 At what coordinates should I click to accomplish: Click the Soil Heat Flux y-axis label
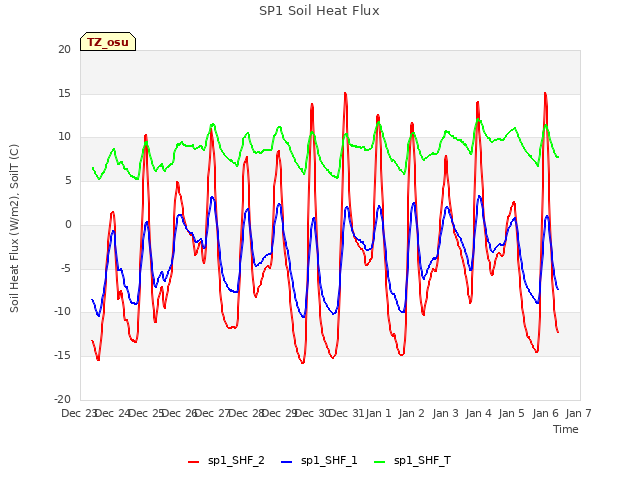pyautogui.click(x=14, y=229)
